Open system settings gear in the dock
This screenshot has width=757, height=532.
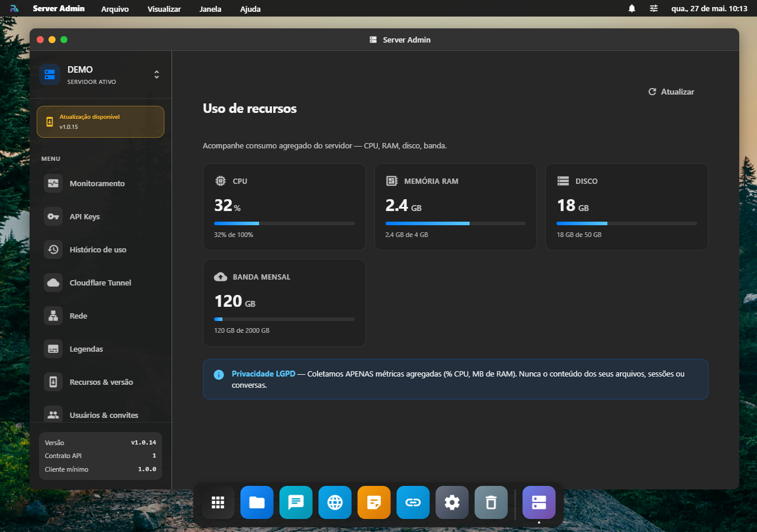pyautogui.click(x=452, y=502)
